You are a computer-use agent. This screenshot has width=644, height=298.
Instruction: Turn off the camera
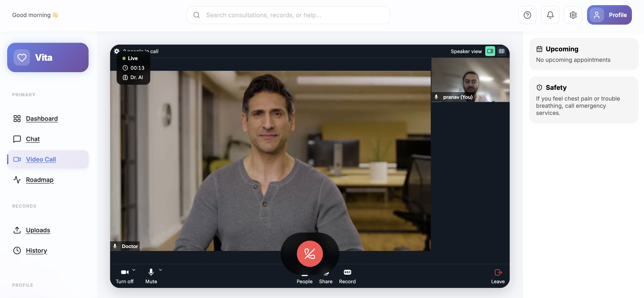[124, 272]
